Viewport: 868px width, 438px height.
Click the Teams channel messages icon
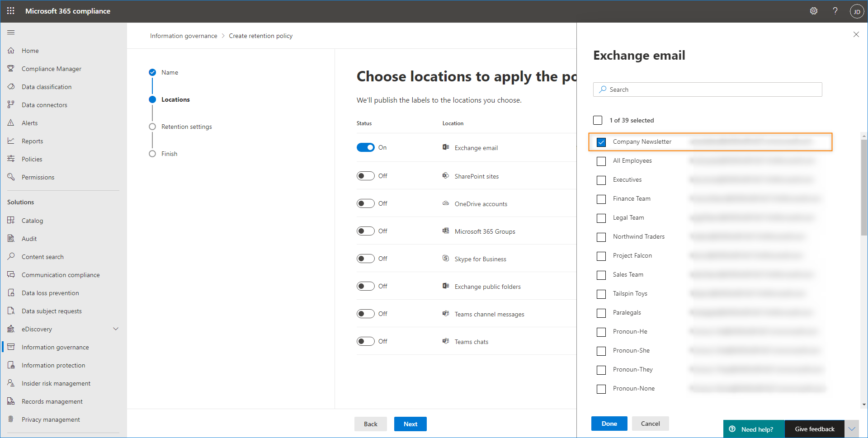click(x=446, y=313)
